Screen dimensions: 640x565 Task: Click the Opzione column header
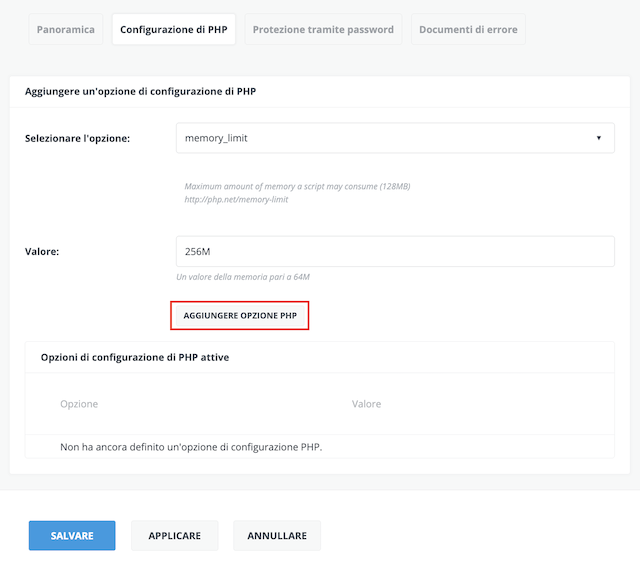tap(79, 404)
